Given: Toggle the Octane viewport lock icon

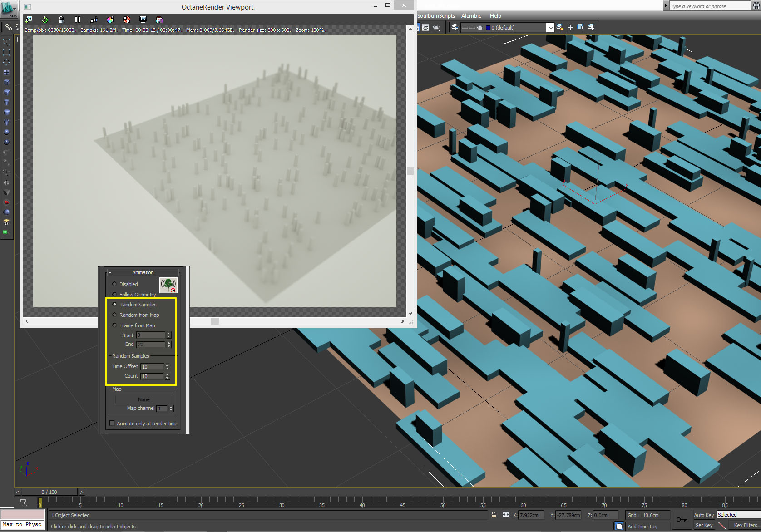Looking at the screenshot, I should coord(61,20).
